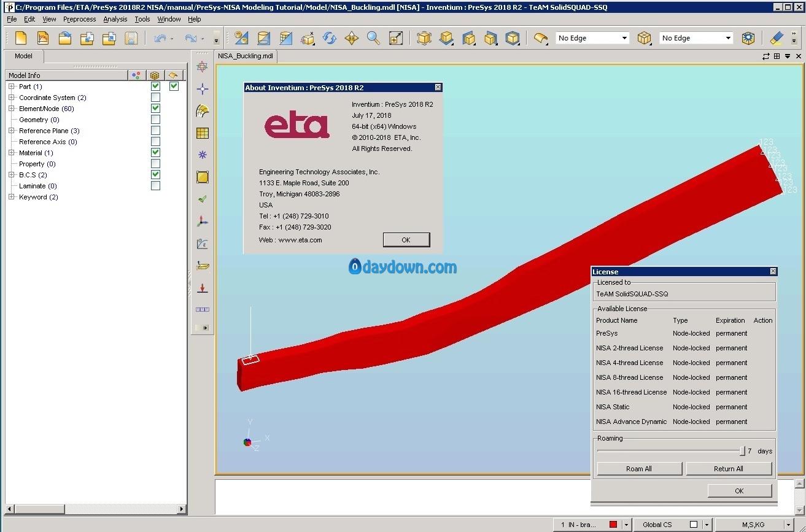Click the export file folder icon
The width and height of the screenshot is (806, 532).
pos(109,38)
